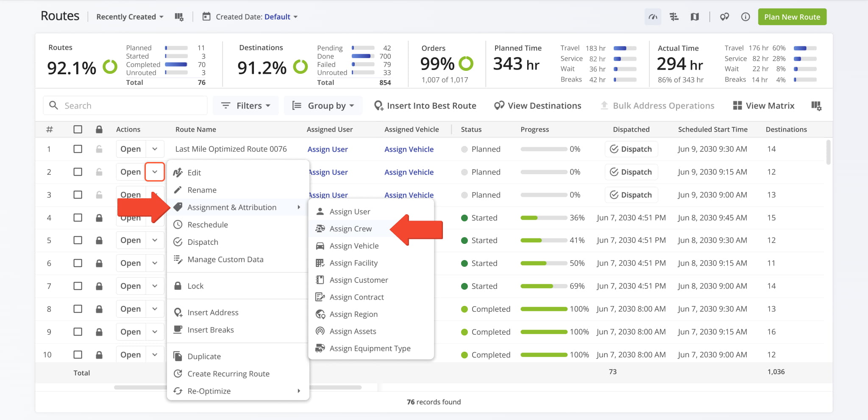Image resolution: width=868 pixels, height=420 pixels.
Task: Open the dashboard gauge view icon
Action: (x=653, y=17)
